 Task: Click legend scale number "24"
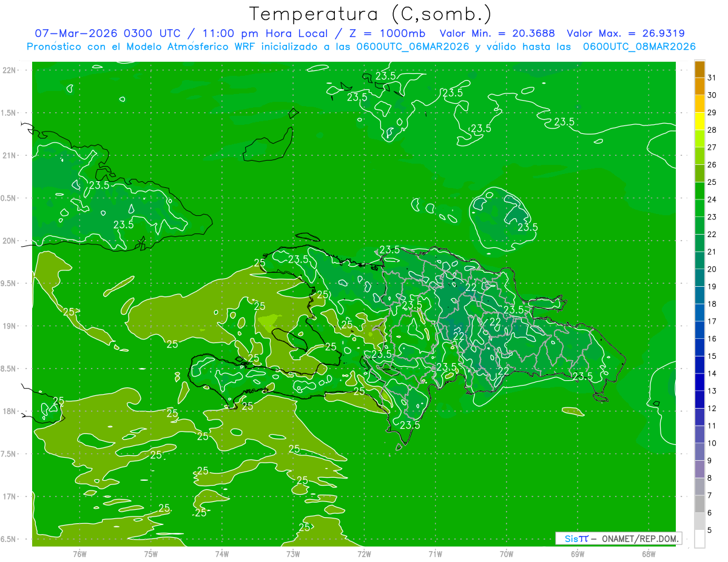click(712, 199)
